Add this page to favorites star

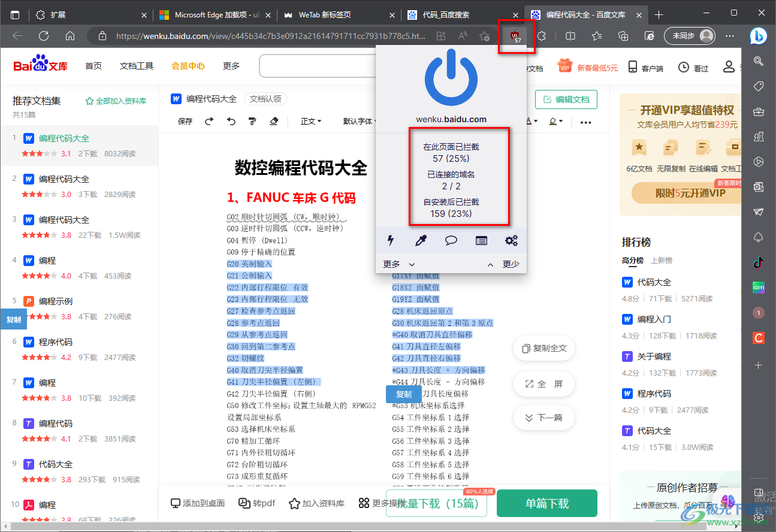485,36
